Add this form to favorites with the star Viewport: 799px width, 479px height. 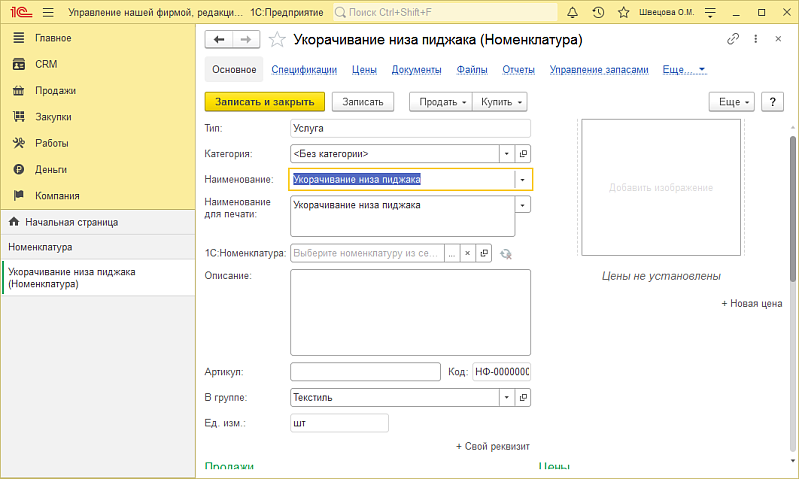click(x=276, y=39)
